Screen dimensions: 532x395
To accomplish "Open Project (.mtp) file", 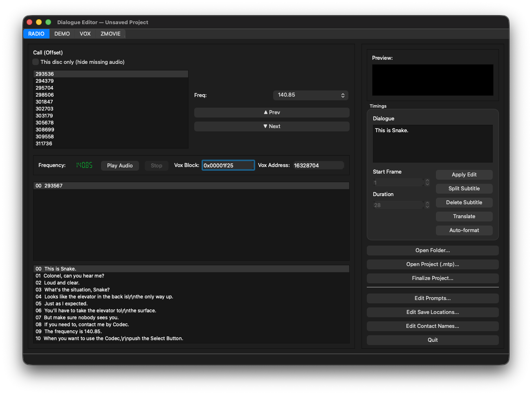I will (432, 264).
